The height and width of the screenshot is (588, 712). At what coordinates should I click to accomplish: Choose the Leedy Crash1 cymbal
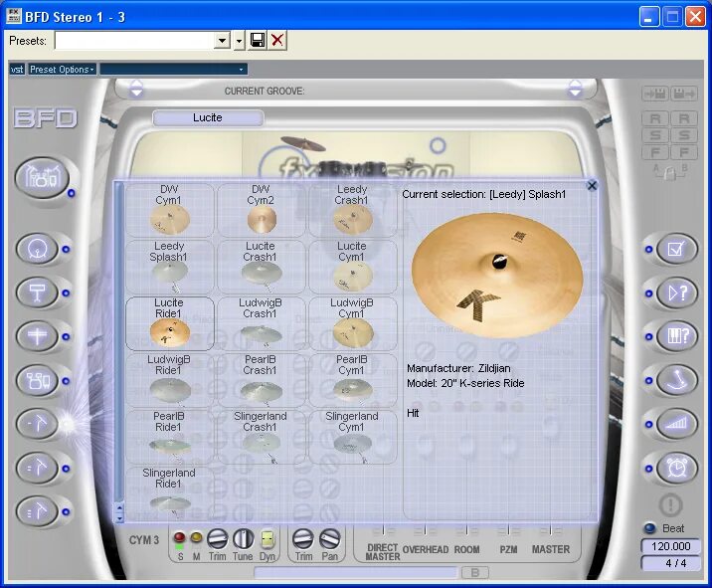click(x=352, y=210)
